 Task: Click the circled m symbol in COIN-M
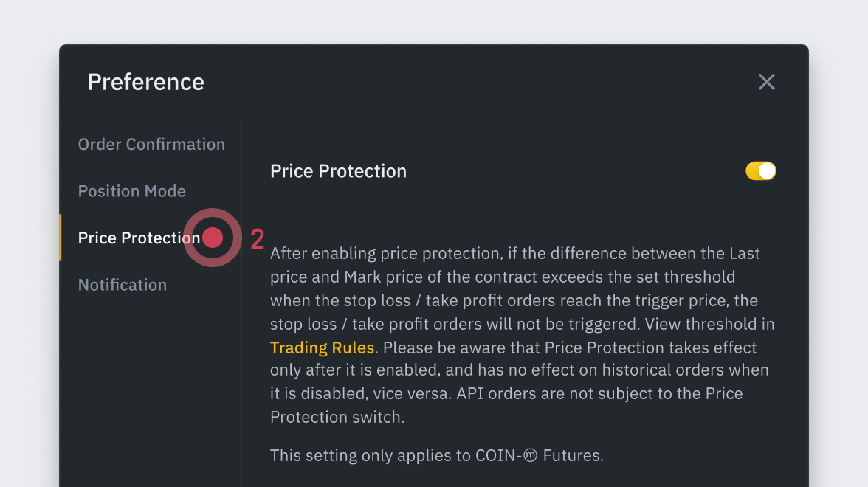pyautogui.click(x=530, y=456)
